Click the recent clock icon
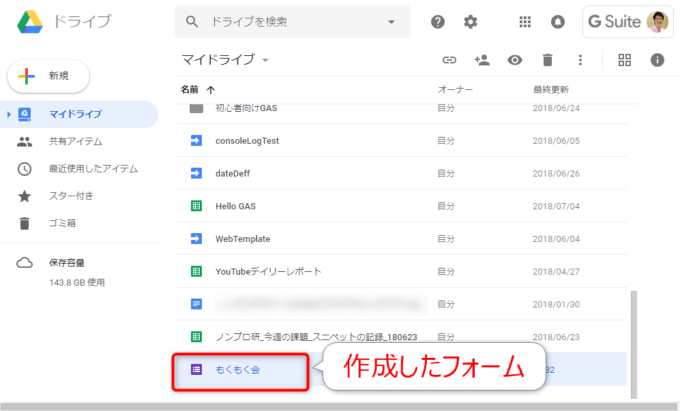This screenshot has height=411, width=680. click(24, 169)
